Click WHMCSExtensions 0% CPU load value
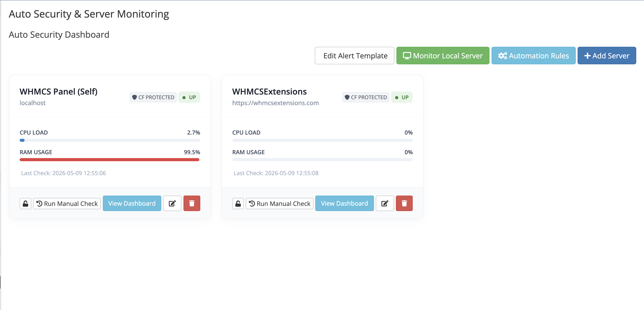 [409, 133]
